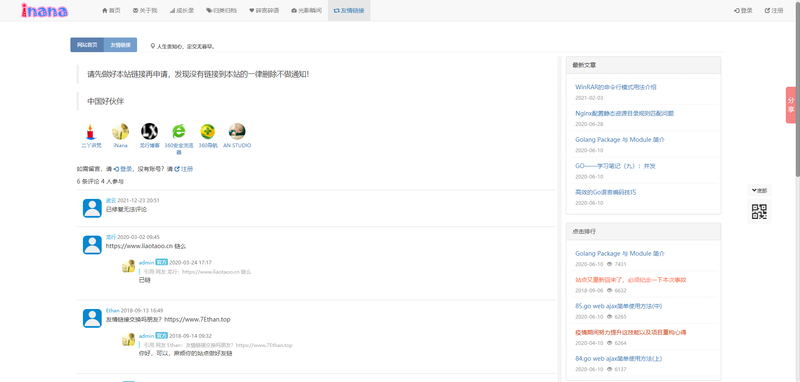The height and width of the screenshot is (382, 800).
Task: Click admin avatar on 2018-09-14 reply
Action: click(x=128, y=339)
